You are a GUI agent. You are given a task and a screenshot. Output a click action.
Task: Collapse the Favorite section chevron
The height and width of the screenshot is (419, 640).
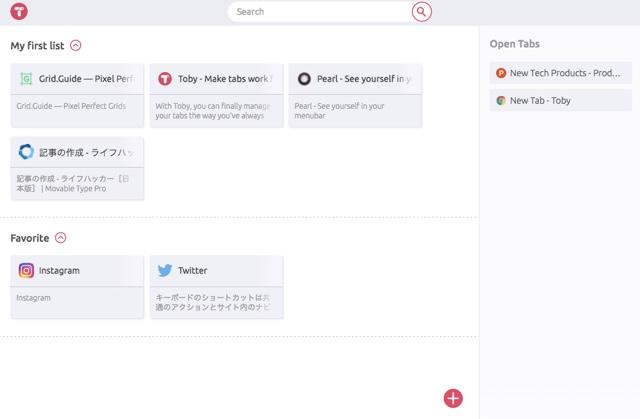click(x=61, y=238)
